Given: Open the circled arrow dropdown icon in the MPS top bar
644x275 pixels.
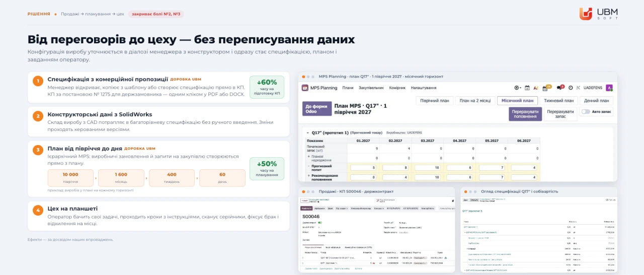Looking at the screenshot, I should tap(518, 88).
